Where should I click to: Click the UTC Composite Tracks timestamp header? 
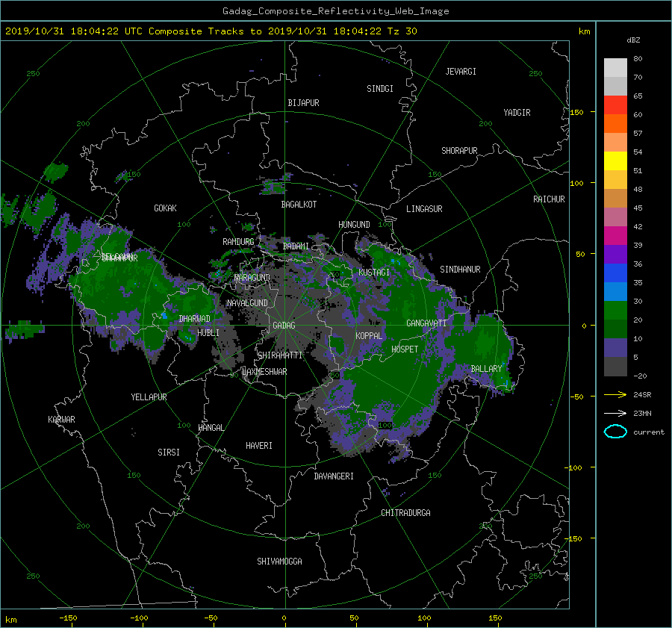click(x=211, y=31)
